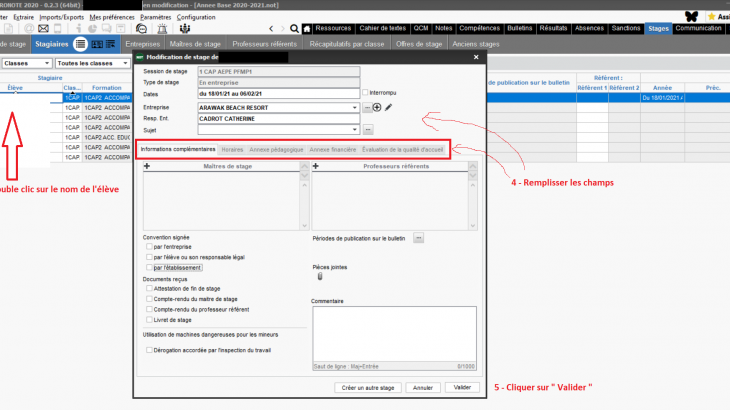Enable Livret de stage checkbox
The width and height of the screenshot is (730, 410).
150,320
